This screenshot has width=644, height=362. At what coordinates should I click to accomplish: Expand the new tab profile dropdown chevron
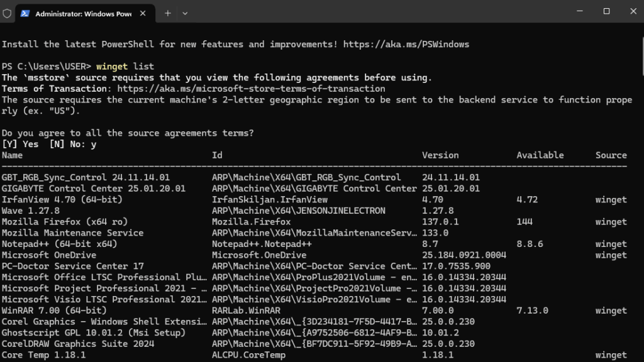tap(185, 13)
